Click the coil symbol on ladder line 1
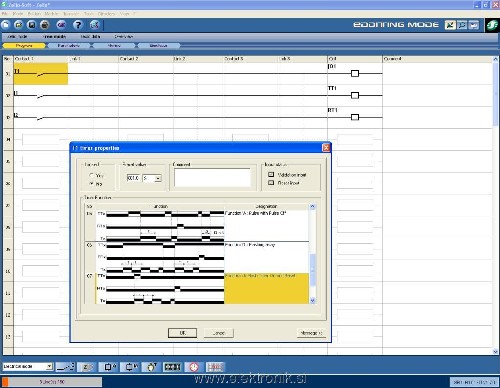 coord(355,73)
